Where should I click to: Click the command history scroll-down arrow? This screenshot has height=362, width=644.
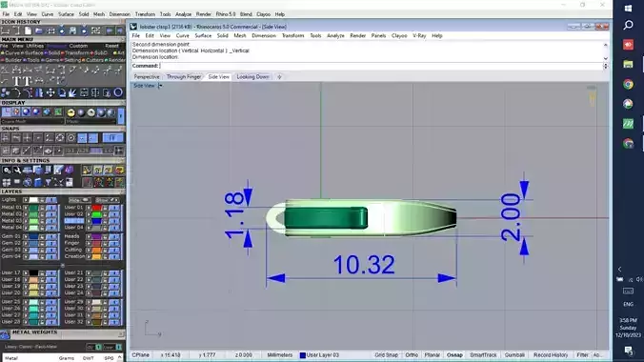(x=606, y=58)
